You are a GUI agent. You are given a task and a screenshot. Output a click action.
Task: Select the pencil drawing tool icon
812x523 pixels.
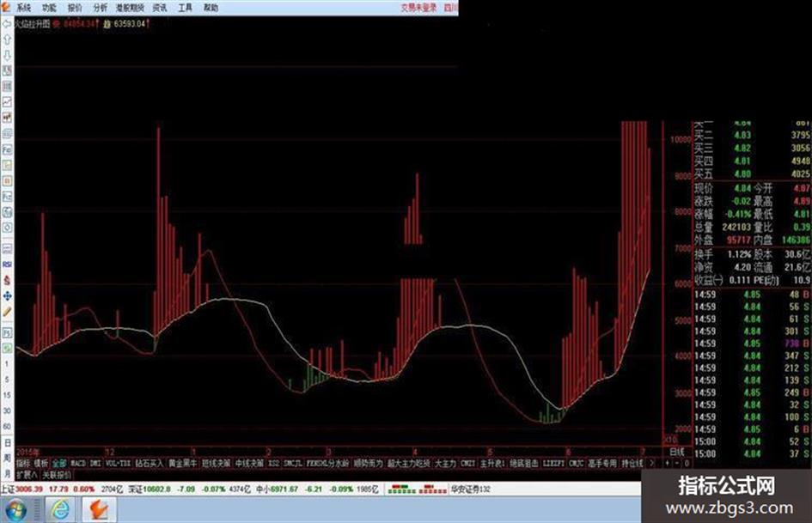7,311
